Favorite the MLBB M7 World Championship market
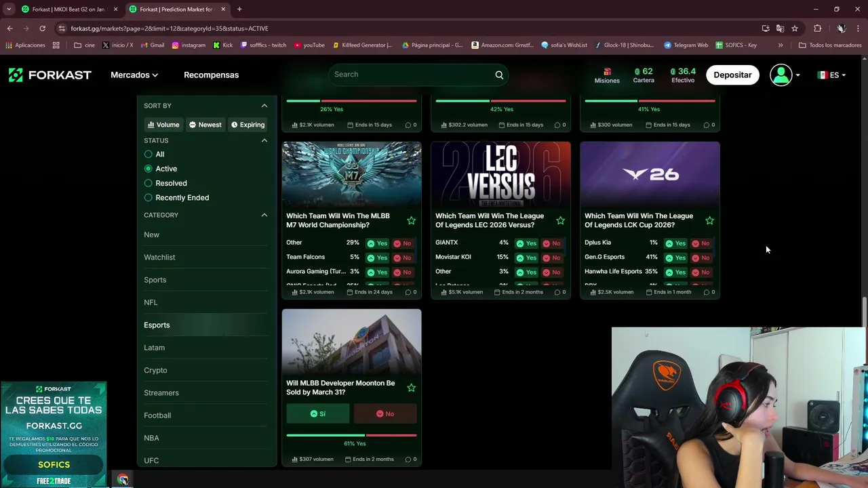868x488 pixels. (x=412, y=220)
